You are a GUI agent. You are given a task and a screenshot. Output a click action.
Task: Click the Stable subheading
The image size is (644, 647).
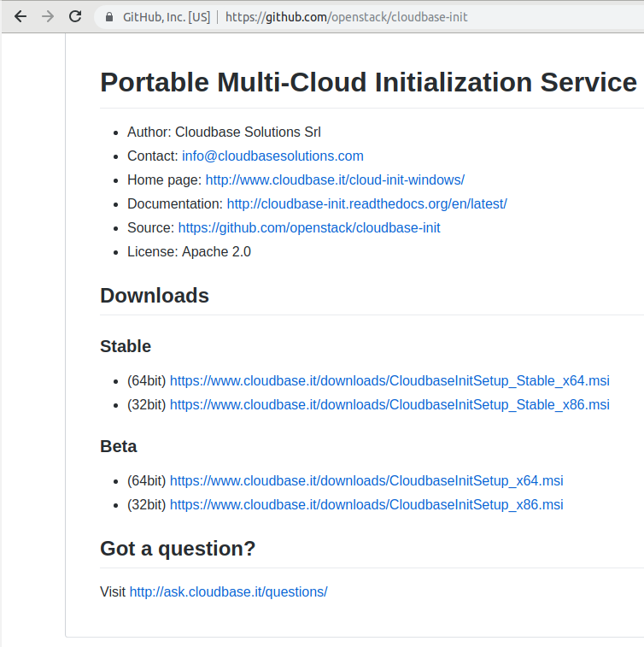tap(126, 346)
